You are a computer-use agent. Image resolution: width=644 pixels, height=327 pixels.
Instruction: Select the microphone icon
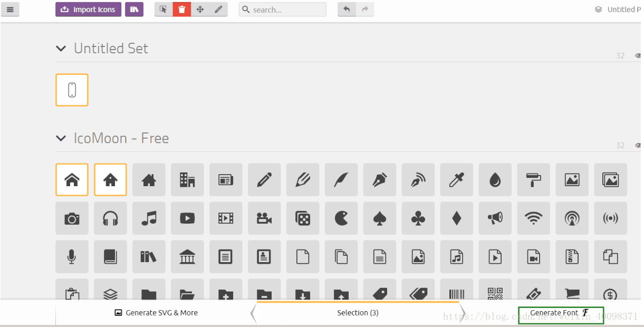pos(72,257)
